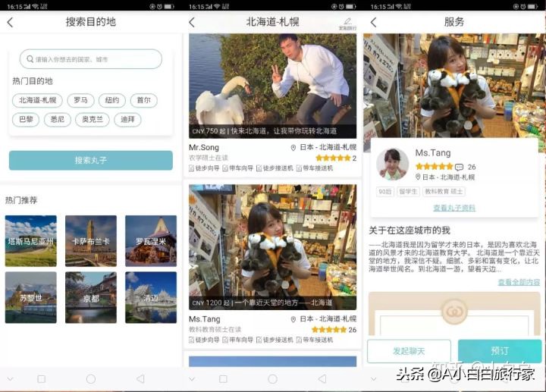This screenshot has width=546, height=392.
Task: Tap Mr.Song's 带车接送机 checkbox
Action: tap(299, 168)
